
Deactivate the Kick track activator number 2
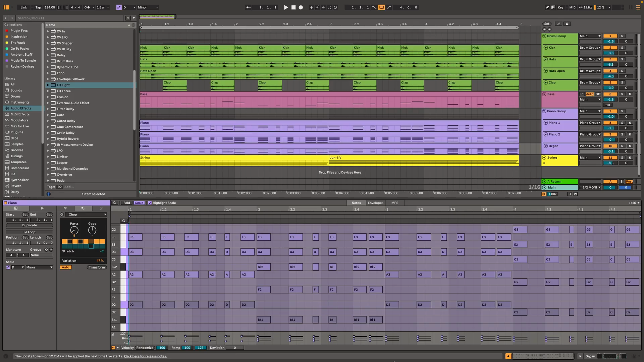tap(610, 48)
